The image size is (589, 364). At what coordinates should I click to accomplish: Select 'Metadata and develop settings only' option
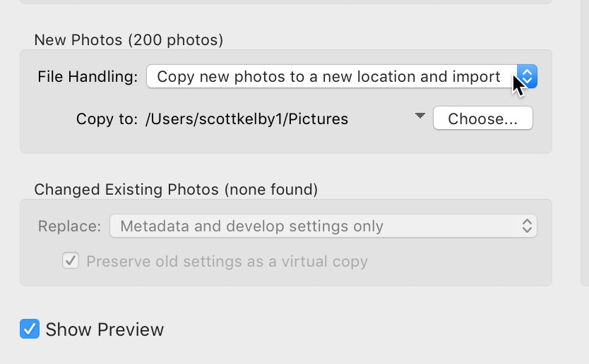[x=251, y=226]
